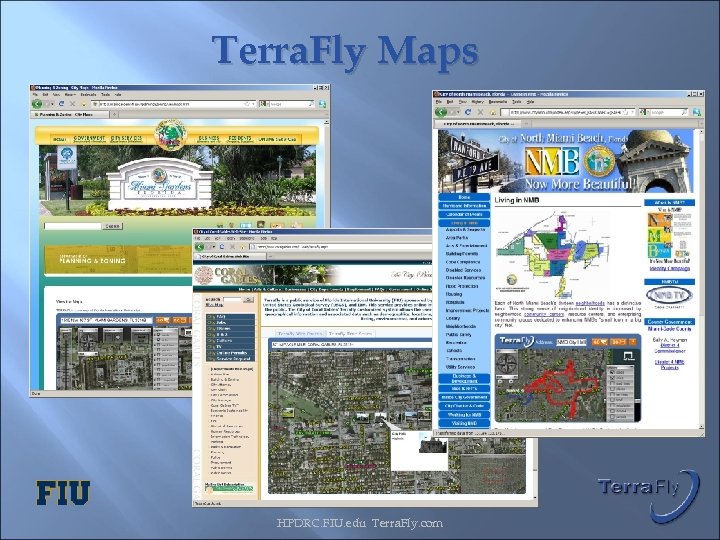Click Identity Campaign link on NMB page
This screenshot has width=720, height=540.
(669, 269)
